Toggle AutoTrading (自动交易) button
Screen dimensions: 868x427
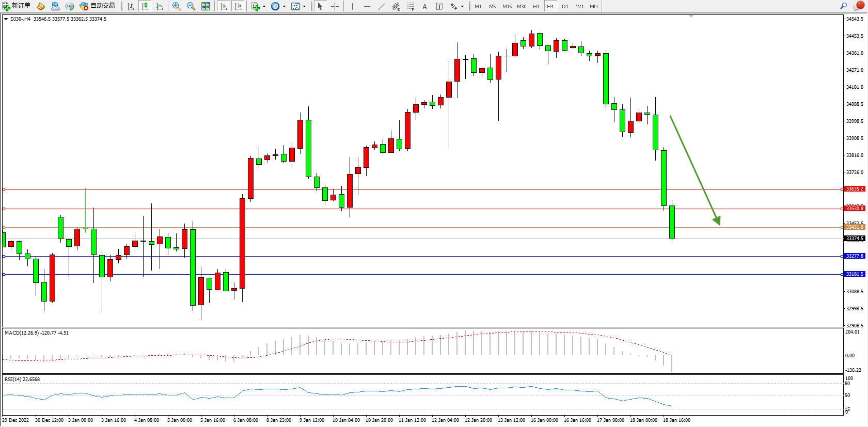(x=97, y=6)
